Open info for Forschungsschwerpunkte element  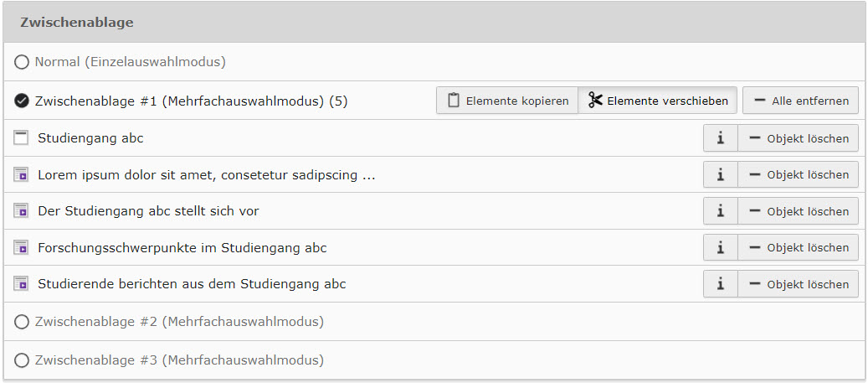(720, 247)
